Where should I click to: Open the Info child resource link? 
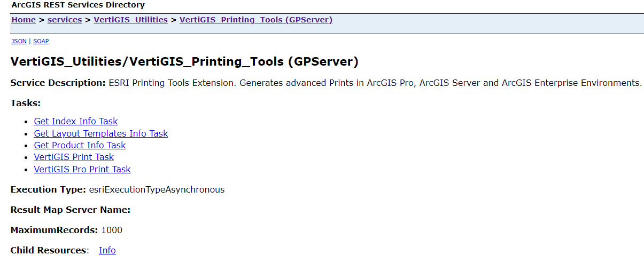coord(107,250)
